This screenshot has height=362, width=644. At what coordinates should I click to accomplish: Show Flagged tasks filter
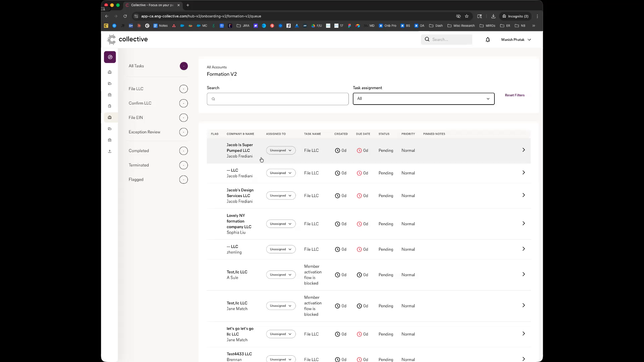pyautogui.click(x=136, y=180)
